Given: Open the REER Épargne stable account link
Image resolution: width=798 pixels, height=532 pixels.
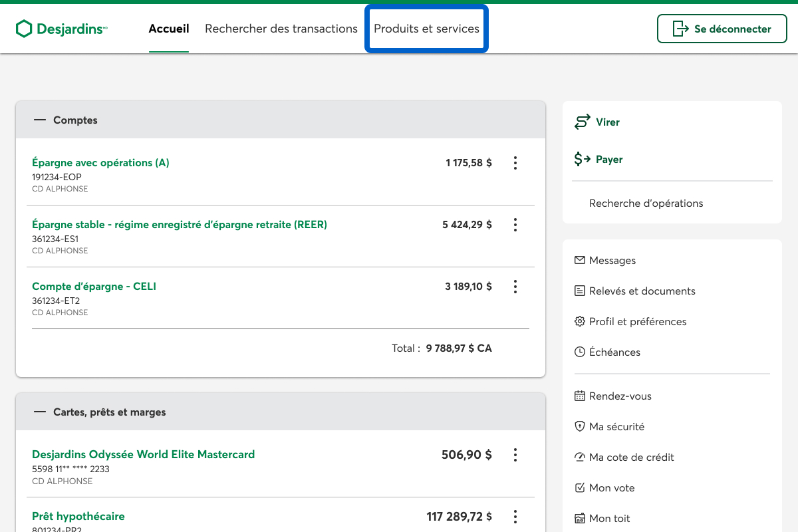Looking at the screenshot, I should click(x=180, y=225).
